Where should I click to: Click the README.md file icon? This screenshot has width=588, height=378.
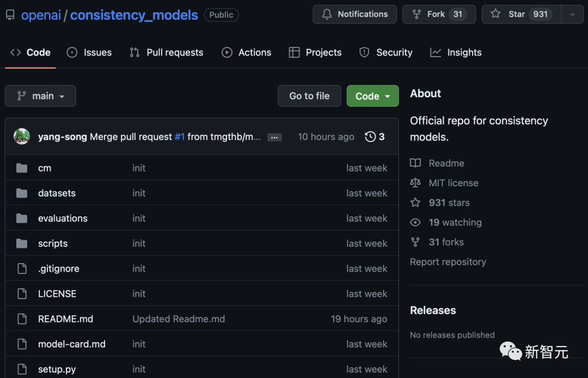[22, 319]
